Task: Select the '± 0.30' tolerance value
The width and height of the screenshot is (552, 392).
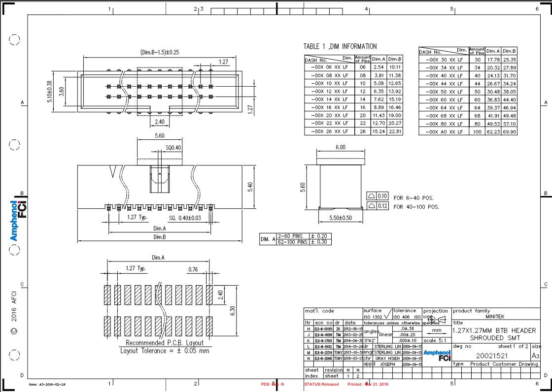Action: coord(320,242)
